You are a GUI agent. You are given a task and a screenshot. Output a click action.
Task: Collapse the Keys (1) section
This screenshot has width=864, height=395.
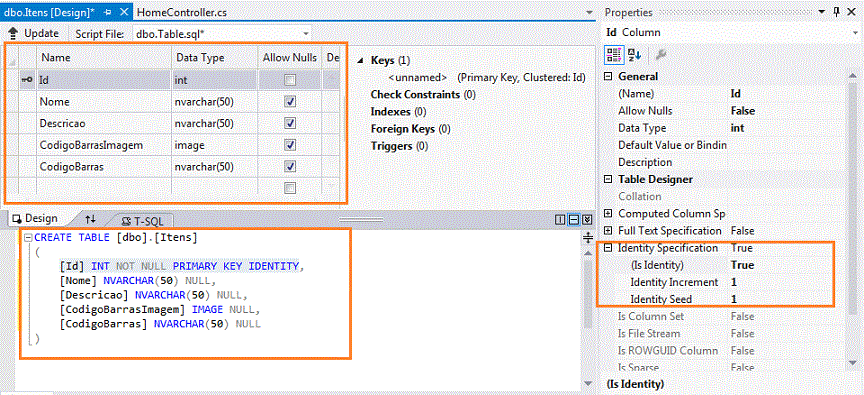[361, 61]
